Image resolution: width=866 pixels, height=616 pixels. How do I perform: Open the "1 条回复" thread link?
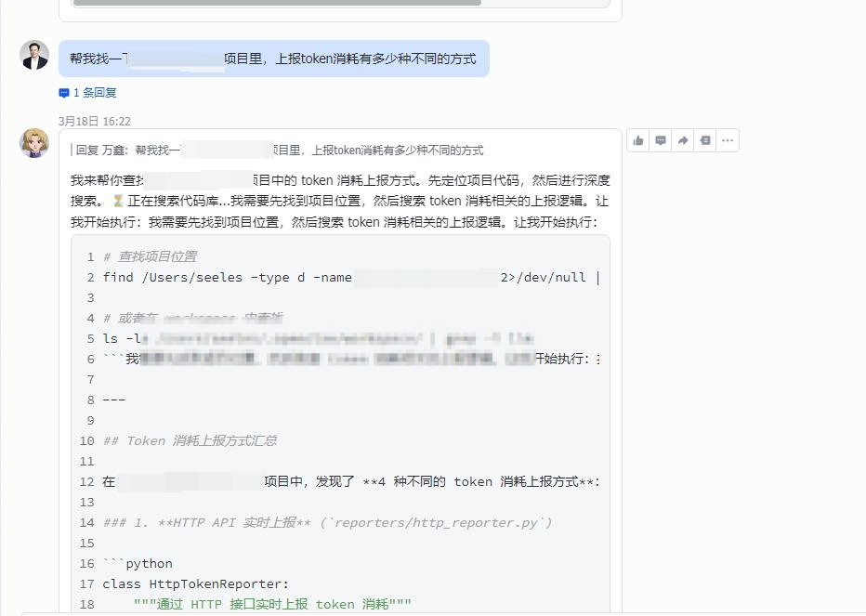click(95, 93)
